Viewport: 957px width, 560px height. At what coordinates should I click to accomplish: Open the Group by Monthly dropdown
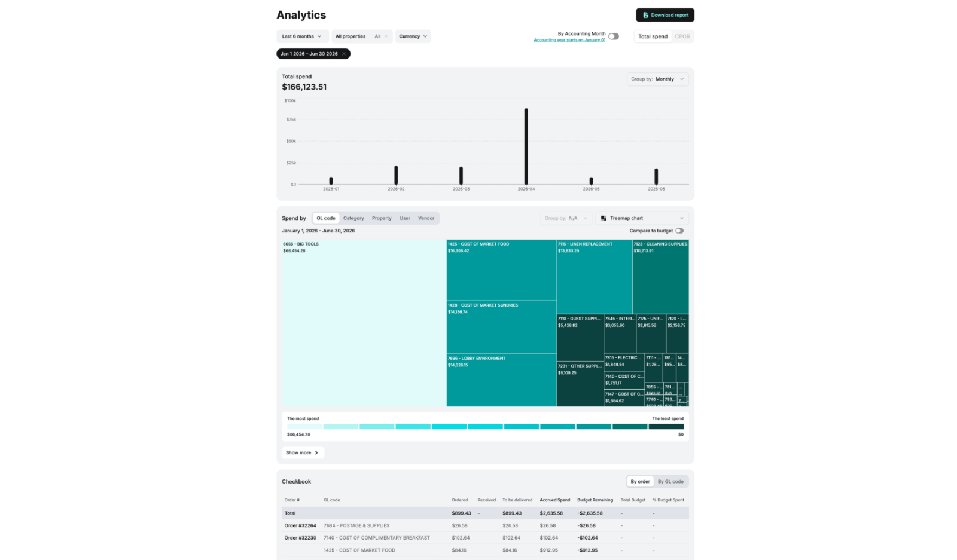657,79
